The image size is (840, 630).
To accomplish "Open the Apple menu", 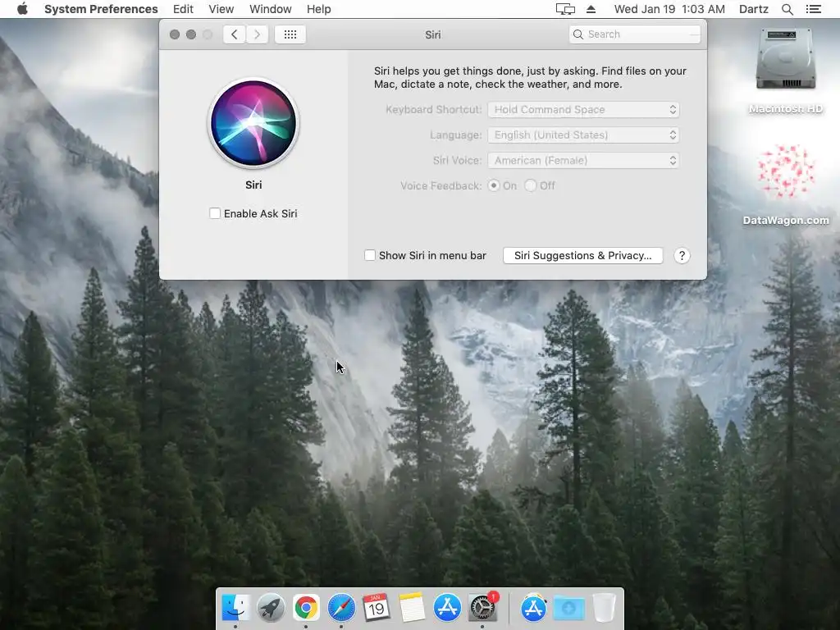I will point(22,9).
